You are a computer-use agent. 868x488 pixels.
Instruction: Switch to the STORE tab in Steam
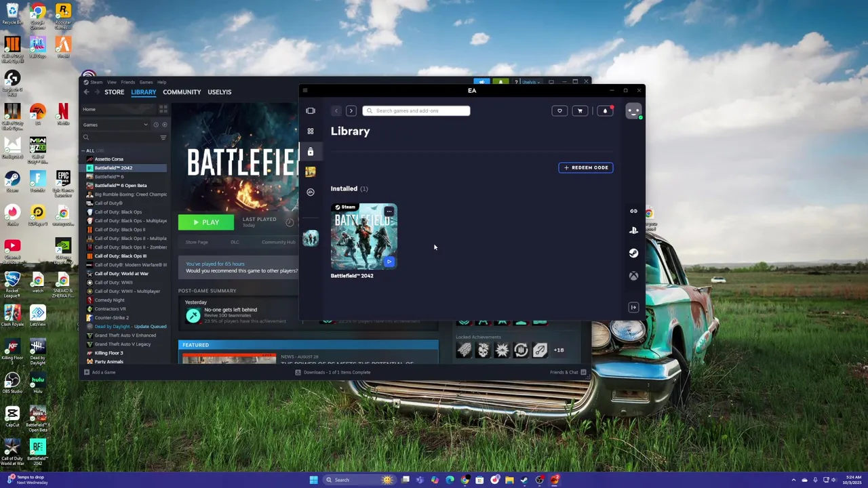click(114, 92)
